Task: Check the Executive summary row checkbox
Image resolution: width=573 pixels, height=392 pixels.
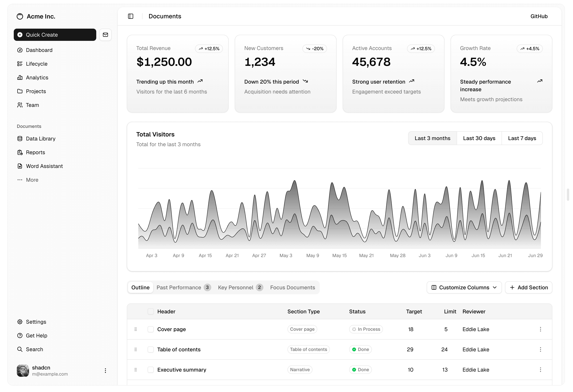Action: tap(151, 370)
